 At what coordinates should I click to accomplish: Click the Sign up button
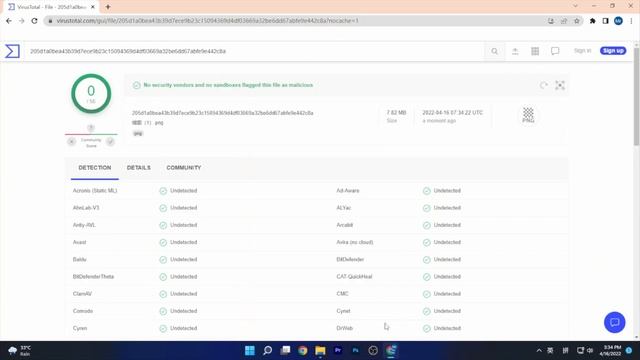click(613, 51)
